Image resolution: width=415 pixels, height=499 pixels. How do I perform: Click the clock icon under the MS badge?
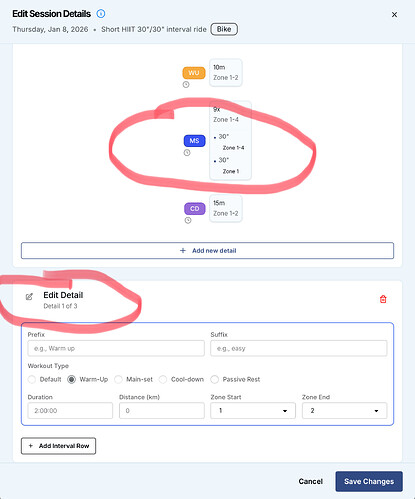coord(187,153)
